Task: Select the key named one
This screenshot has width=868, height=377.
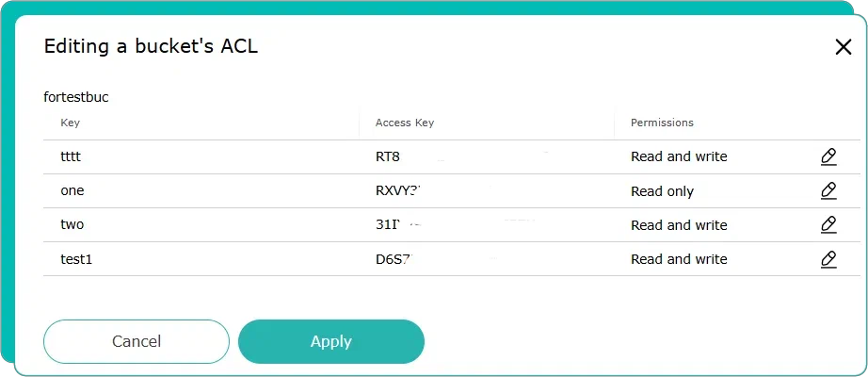Action: pos(72,190)
